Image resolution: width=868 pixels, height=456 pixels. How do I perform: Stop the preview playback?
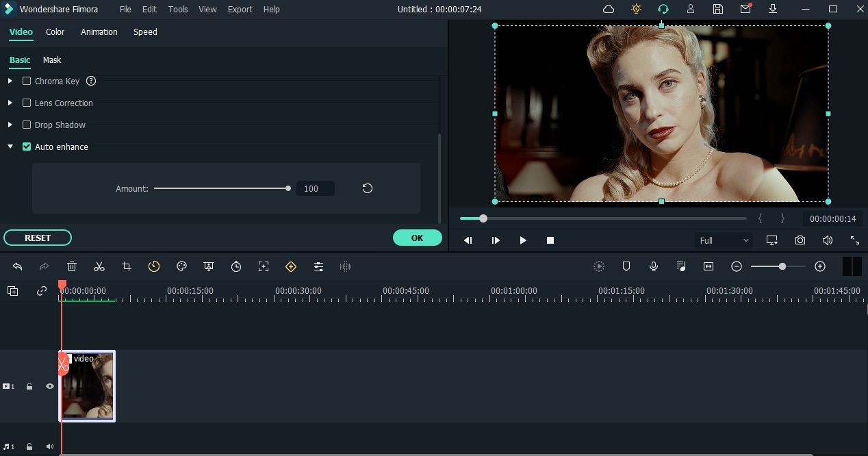(550, 240)
